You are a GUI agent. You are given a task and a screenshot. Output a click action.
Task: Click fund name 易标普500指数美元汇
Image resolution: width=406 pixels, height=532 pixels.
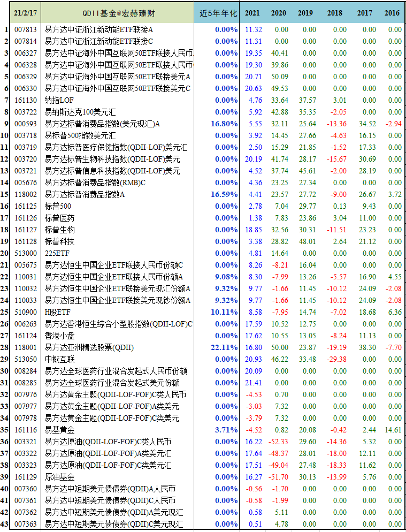(80, 136)
